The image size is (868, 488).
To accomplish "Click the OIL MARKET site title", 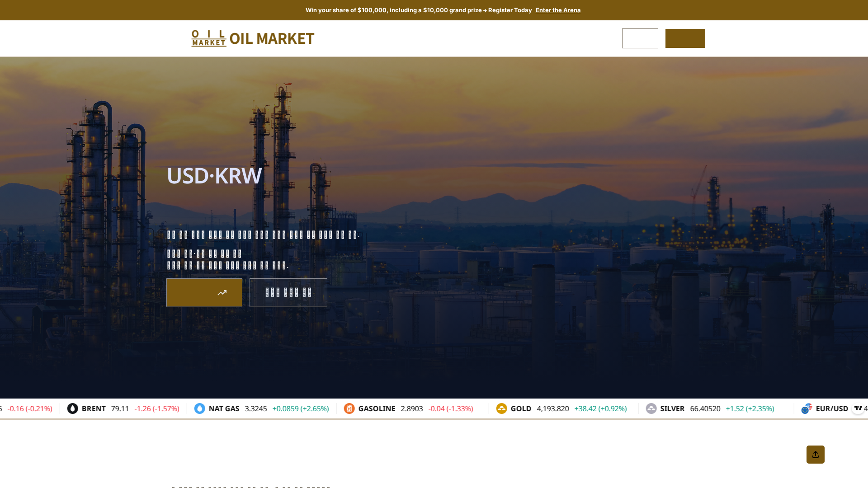I will pos(272,38).
